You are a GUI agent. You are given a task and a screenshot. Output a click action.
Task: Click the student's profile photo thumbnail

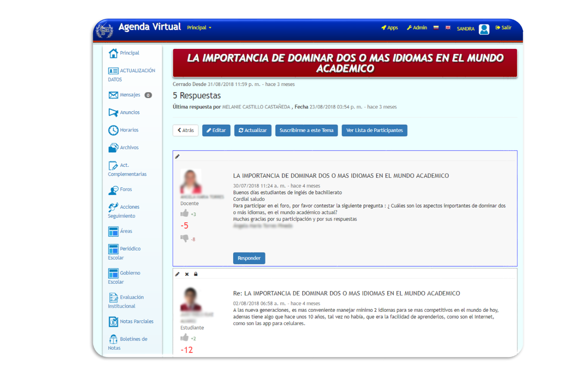[190, 299]
